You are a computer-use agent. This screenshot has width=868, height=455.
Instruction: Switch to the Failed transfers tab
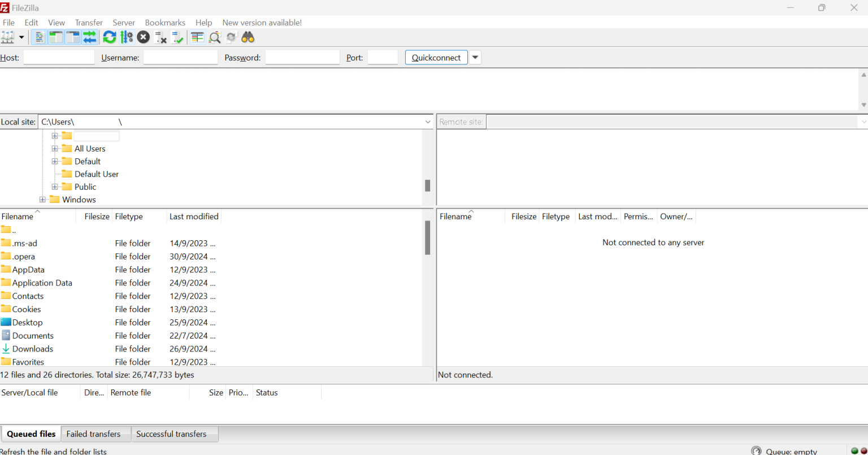pos(94,434)
